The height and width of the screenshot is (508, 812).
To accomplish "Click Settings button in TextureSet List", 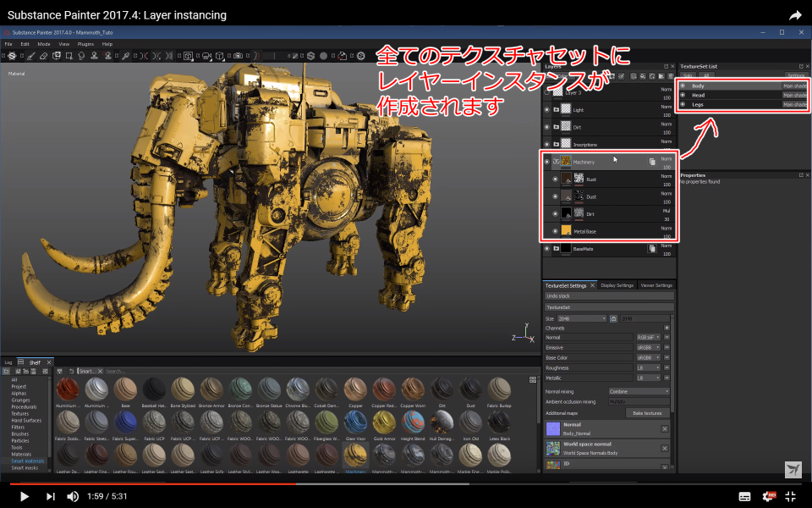I will (796, 75).
